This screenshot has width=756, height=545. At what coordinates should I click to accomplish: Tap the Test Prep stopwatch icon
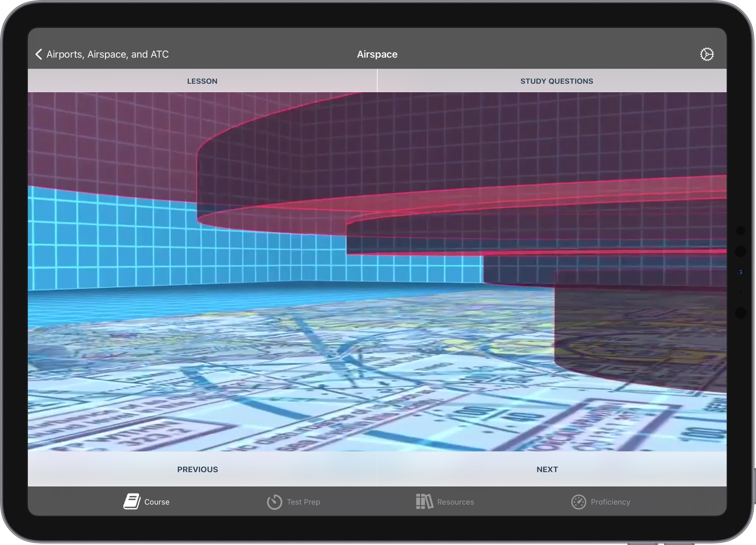[274, 502]
